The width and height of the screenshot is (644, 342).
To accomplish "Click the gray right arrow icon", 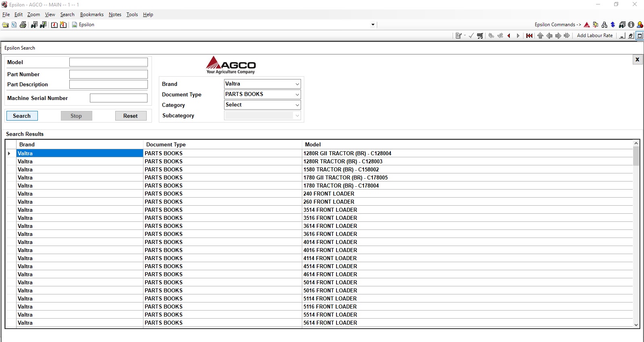I will point(558,35).
